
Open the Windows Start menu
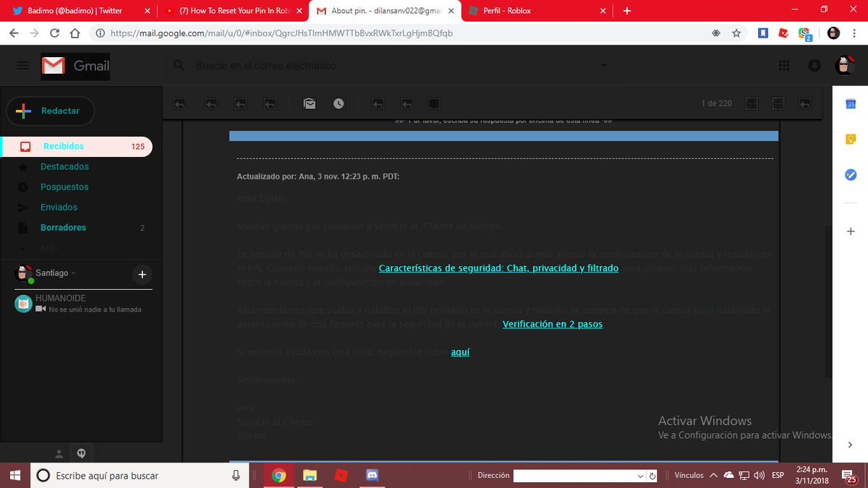14,475
